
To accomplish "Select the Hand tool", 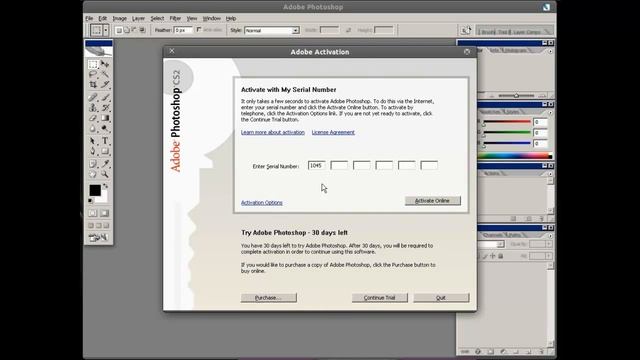I will [x=93, y=174].
